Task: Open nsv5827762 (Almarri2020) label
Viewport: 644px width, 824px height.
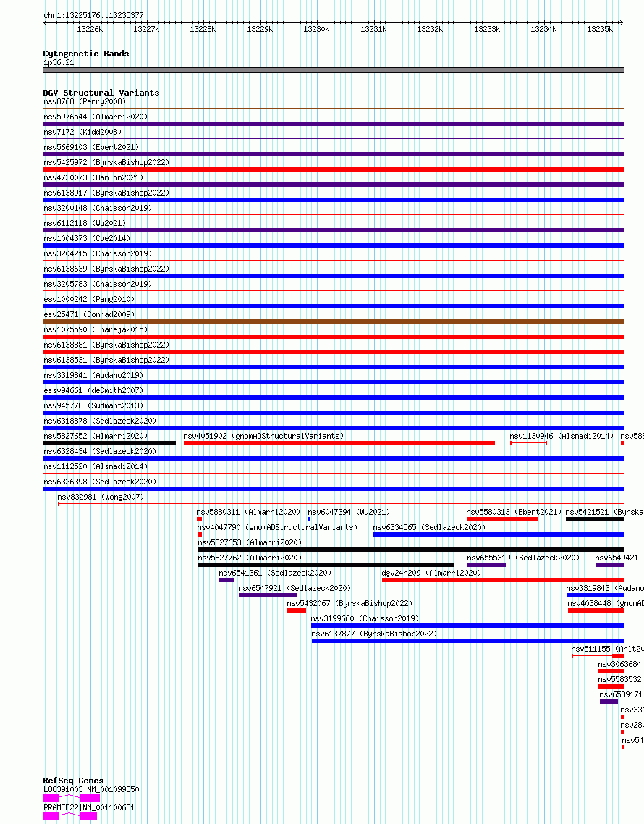Action: [250, 558]
